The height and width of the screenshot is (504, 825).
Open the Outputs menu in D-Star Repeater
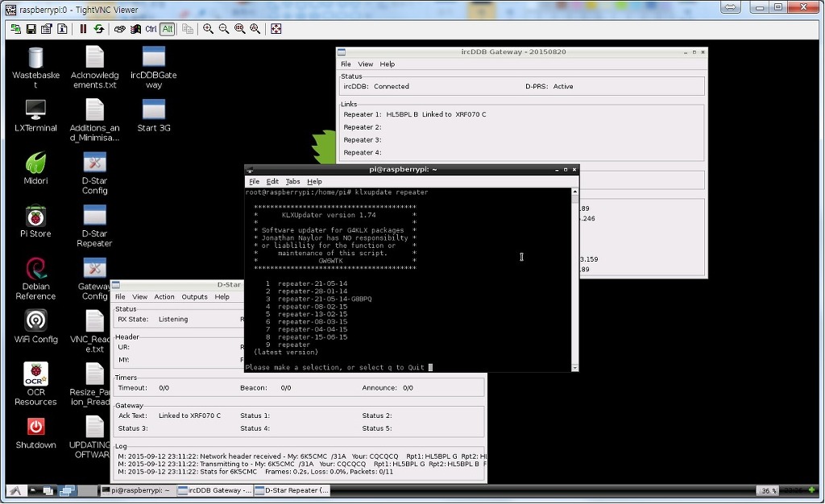(x=194, y=297)
